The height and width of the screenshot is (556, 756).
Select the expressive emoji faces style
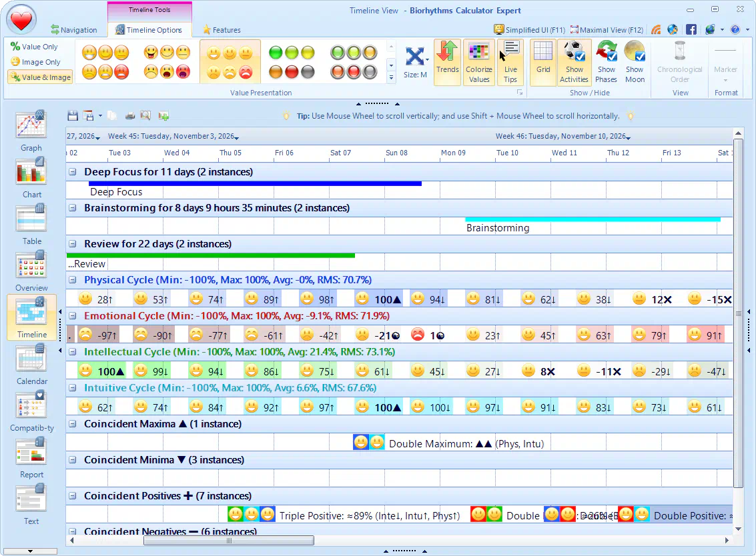pos(167,62)
